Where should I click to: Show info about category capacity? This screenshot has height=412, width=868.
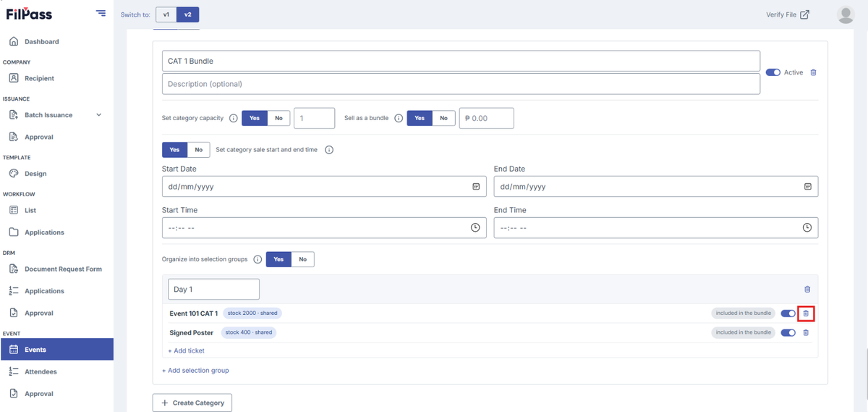coord(233,118)
